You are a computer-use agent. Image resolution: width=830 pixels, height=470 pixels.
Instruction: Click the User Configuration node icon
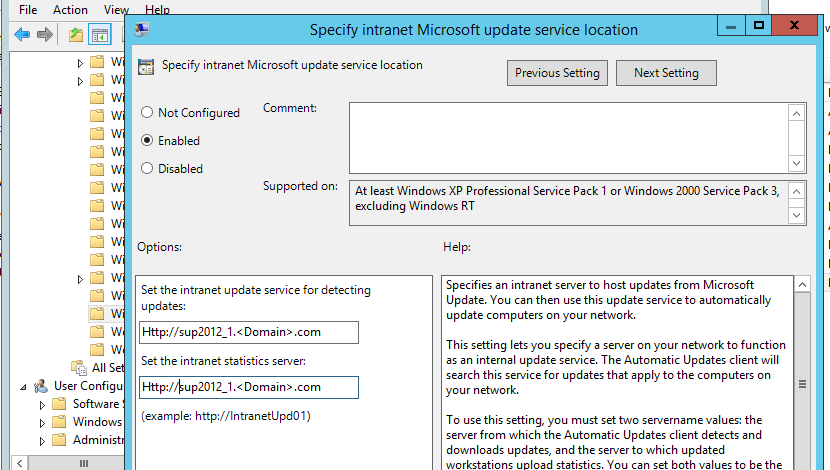pos(41,386)
